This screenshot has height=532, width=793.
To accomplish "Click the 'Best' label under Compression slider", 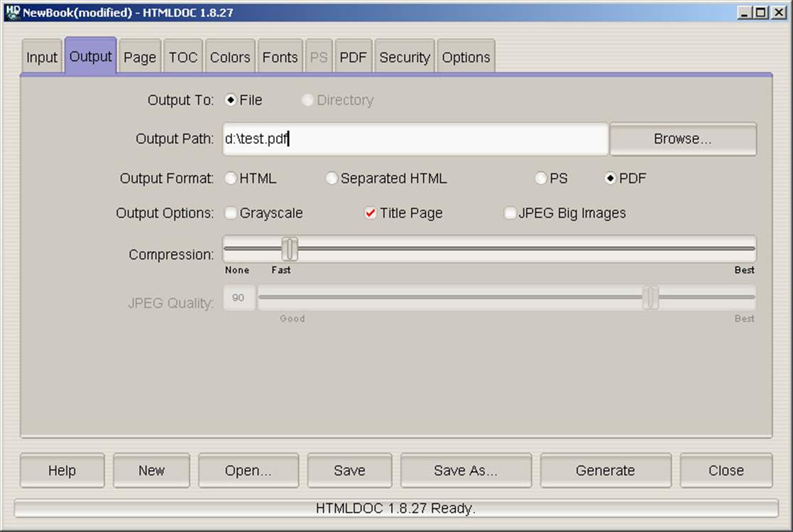I will 744,270.
